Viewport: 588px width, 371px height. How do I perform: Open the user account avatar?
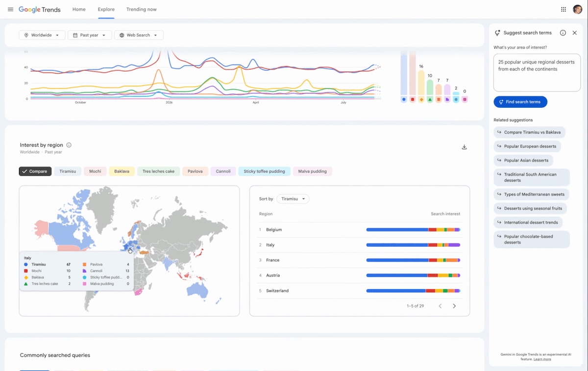click(x=577, y=9)
